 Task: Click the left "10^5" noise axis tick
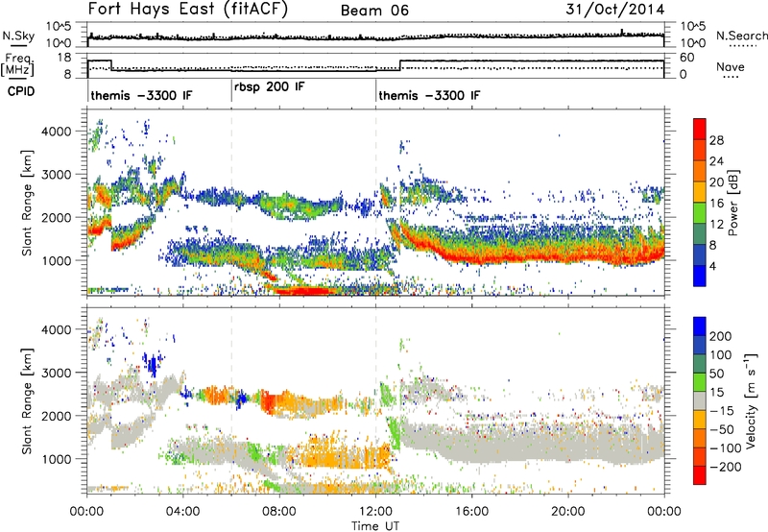coord(59,27)
